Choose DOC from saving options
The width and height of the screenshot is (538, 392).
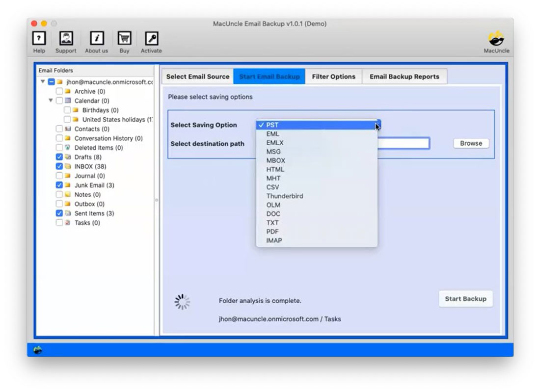(317, 214)
